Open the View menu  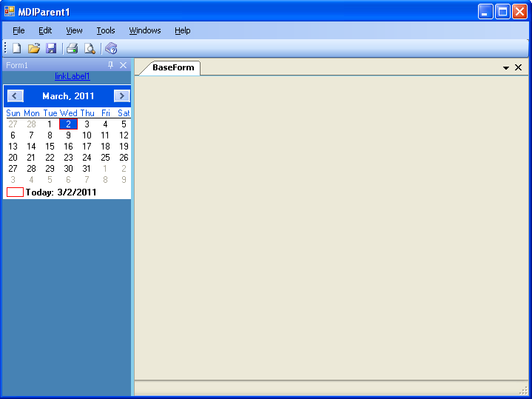coord(74,30)
